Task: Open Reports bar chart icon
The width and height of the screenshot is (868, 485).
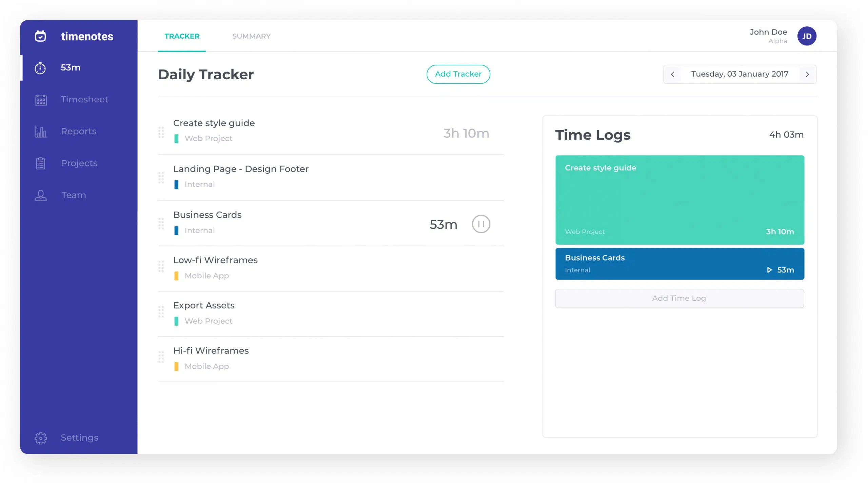Action: point(41,132)
